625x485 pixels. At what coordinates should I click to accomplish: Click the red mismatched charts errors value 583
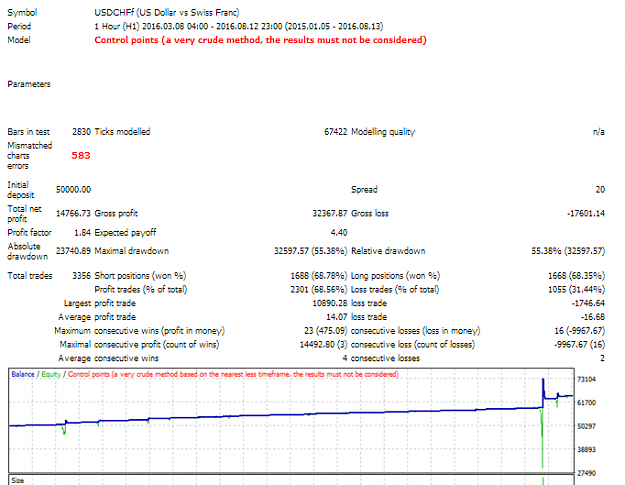point(81,155)
